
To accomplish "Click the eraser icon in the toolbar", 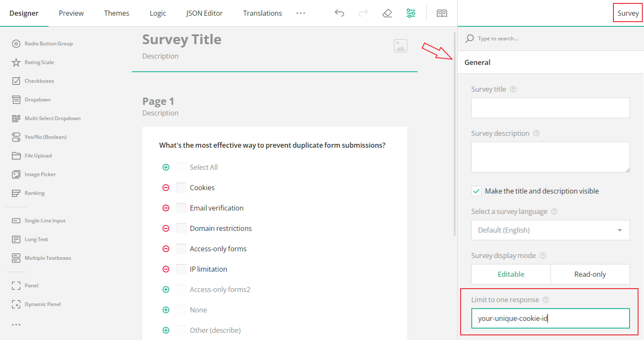I will tap(387, 13).
